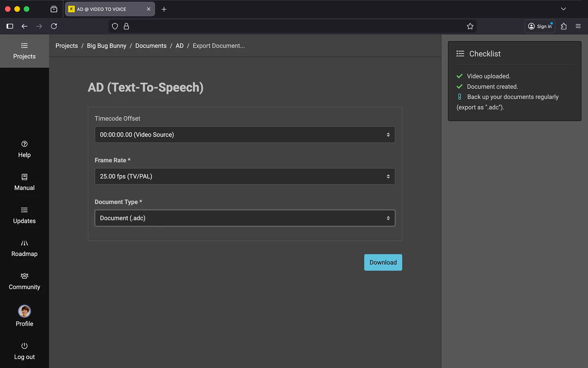588x368 pixels.
Task: Click the Log out power icon
Action: tap(24, 346)
